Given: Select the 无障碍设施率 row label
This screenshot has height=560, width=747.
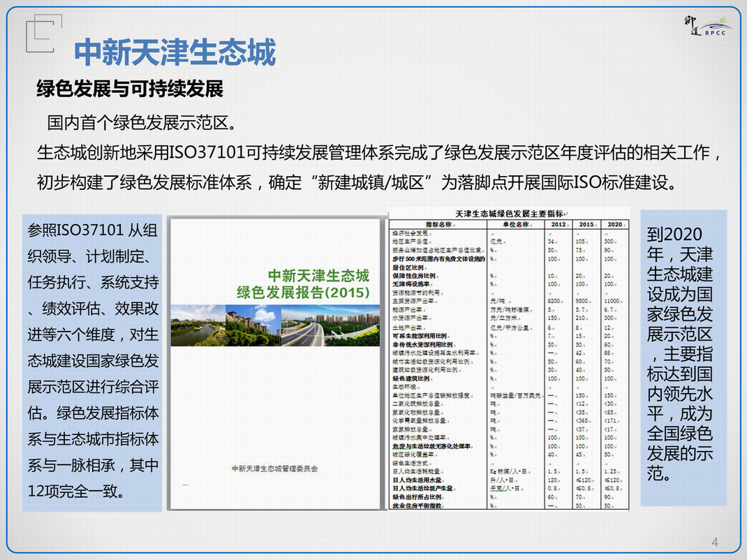Looking at the screenshot, I should (411, 284).
